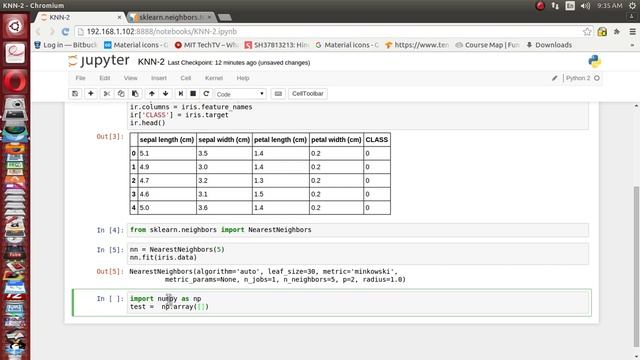
Task: Cut selected cell with scissors icon
Action: point(107,93)
